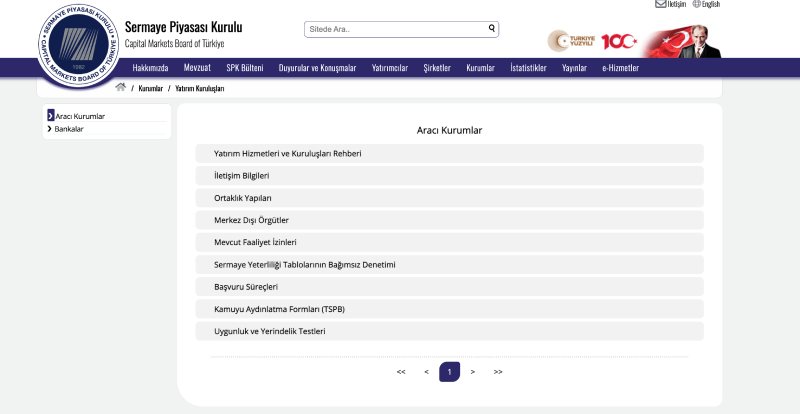Open the Hakkımızda menu

click(151, 68)
